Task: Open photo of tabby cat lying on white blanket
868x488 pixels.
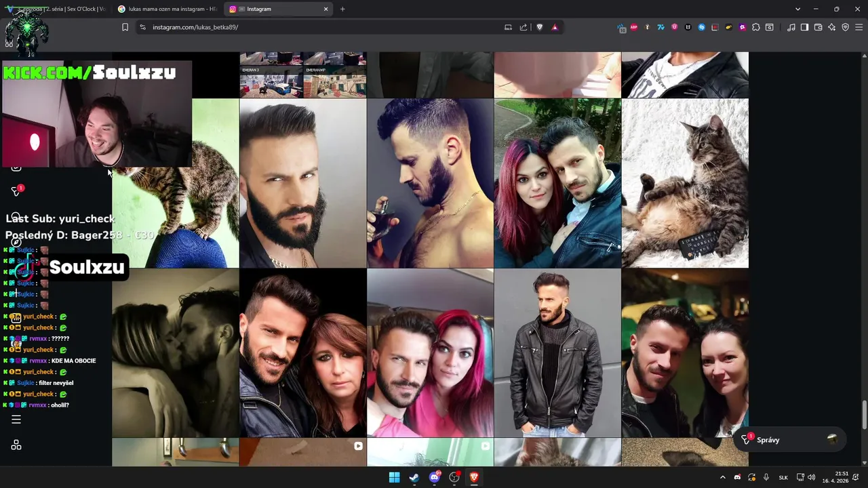Action: coord(685,183)
